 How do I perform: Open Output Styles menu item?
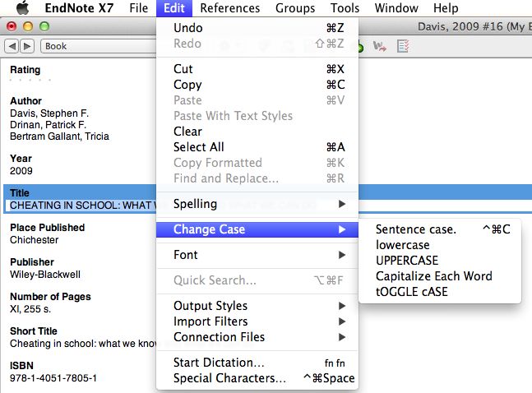click(x=257, y=306)
